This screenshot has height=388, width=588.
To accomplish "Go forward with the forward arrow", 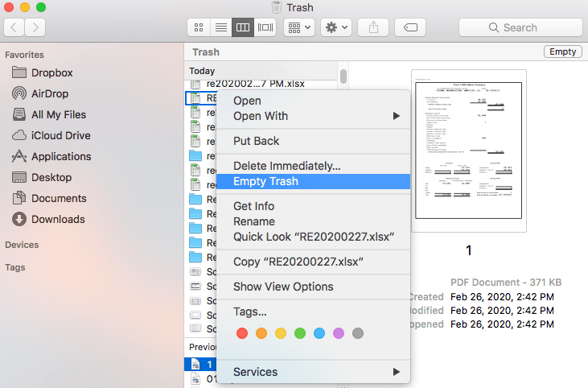I will [35, 27].
